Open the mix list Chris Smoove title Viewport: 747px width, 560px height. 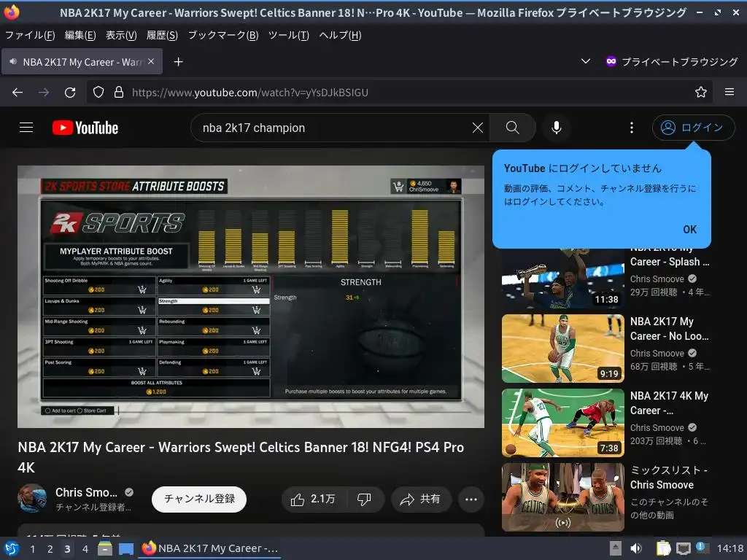point(670,477)
